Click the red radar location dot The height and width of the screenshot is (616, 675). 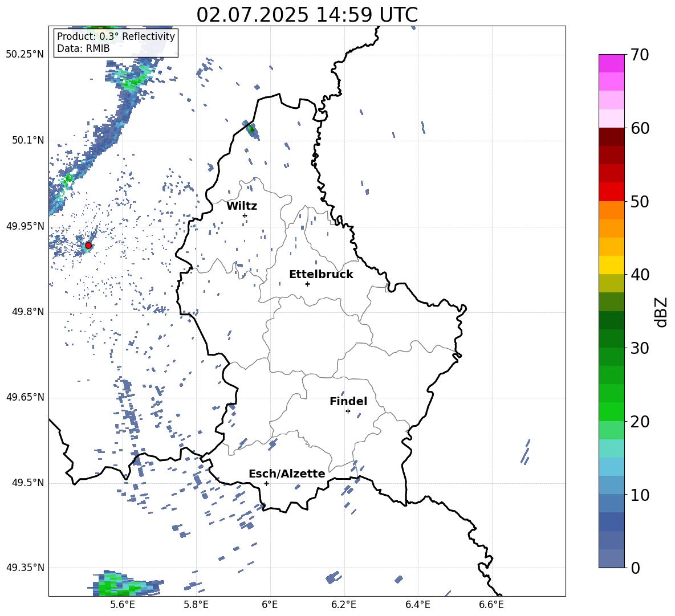[88, 246]
